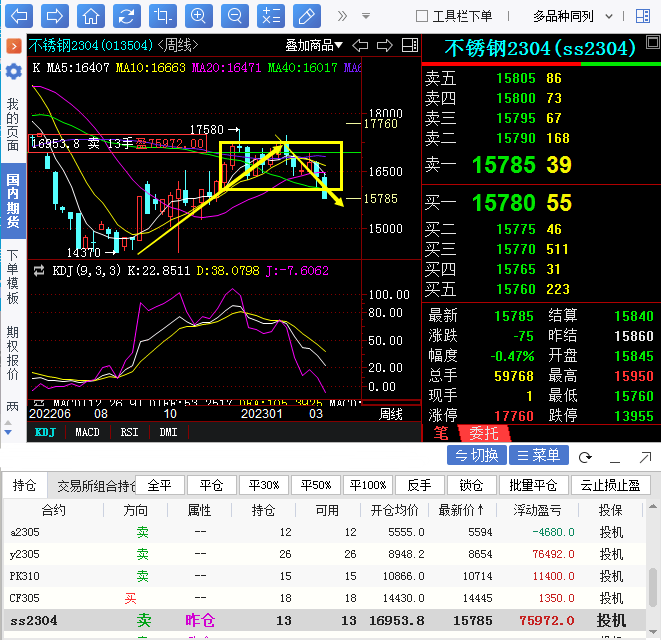Image resolution: width=661 pixels, height=640 pixels.
Task: Click the 反手 button
Action: (420, 485)
